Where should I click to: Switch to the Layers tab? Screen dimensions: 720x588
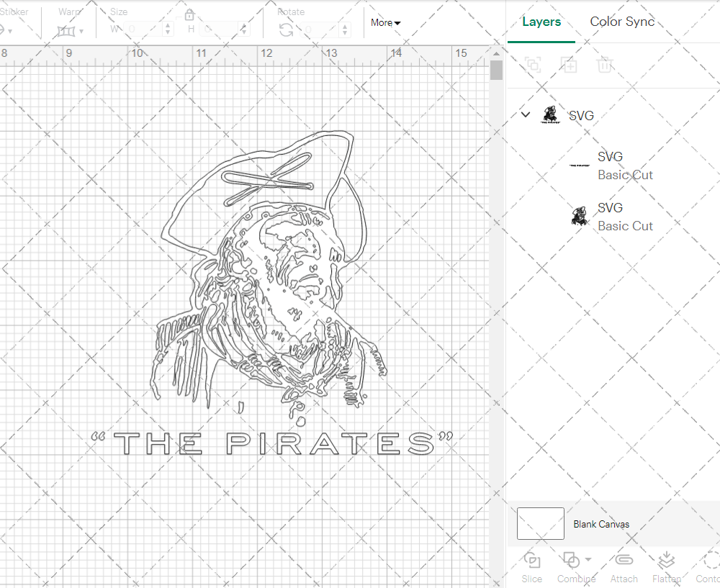point(541,22)
